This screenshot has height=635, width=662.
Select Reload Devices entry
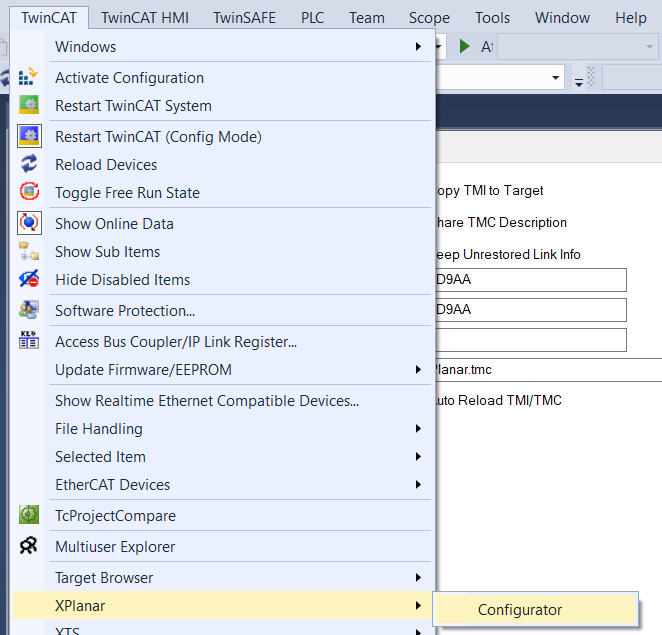pos(224,165)
